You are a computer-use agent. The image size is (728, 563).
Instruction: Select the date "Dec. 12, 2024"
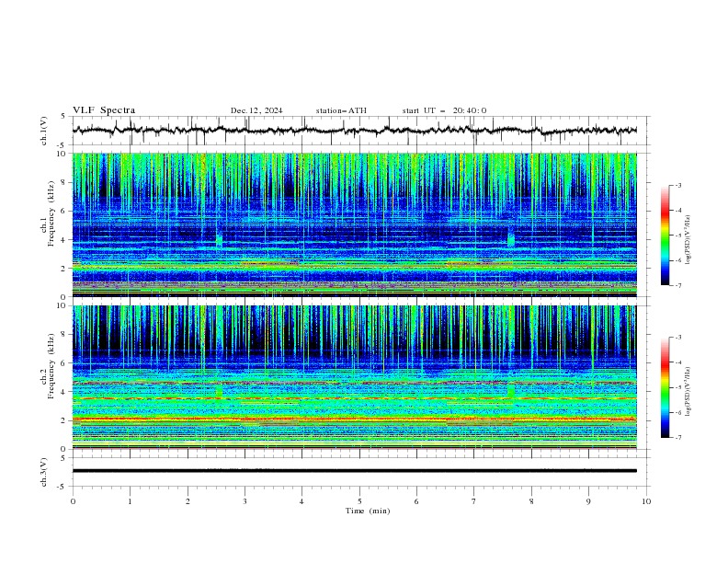pos(256,110)
